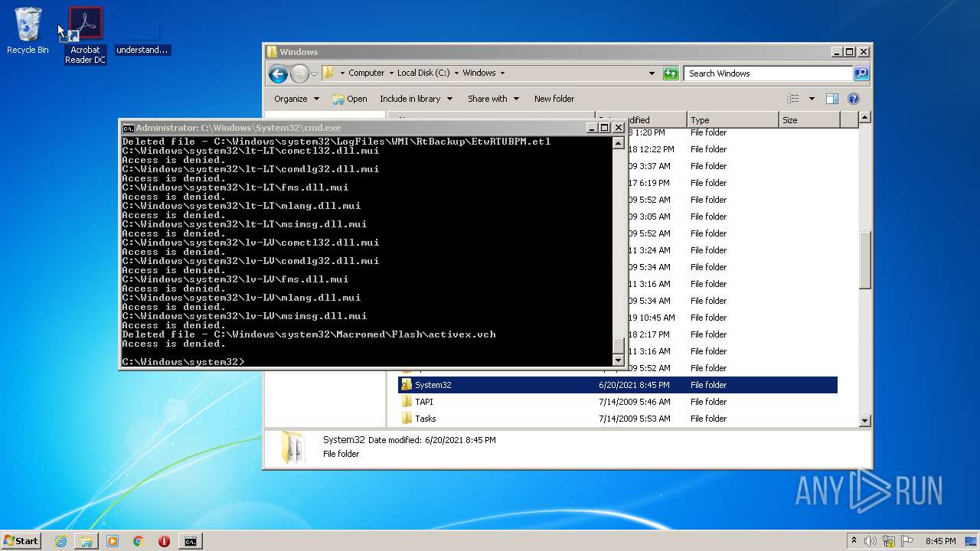Open Windows Media Player from taskbar

[x=113, y=541]
